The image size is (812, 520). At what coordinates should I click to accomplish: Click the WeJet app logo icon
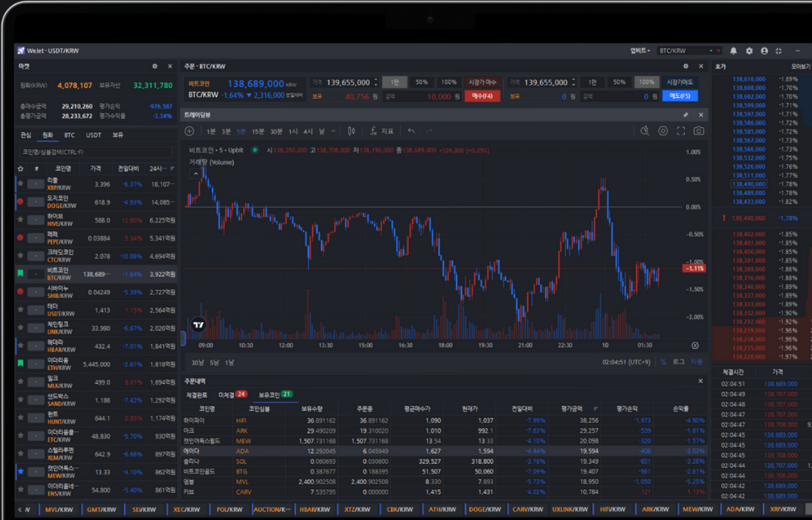(21, 51)
